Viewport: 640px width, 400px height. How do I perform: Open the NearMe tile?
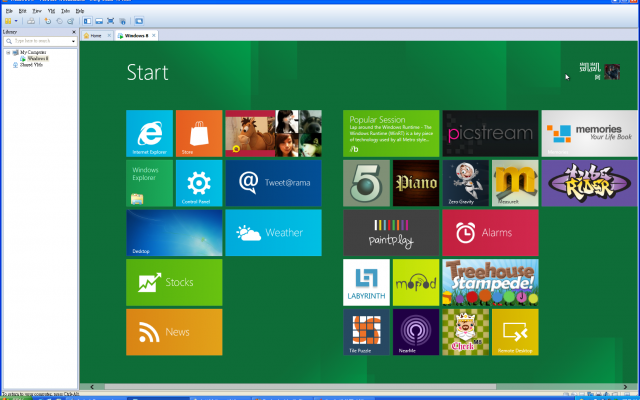tap(416, 332)
